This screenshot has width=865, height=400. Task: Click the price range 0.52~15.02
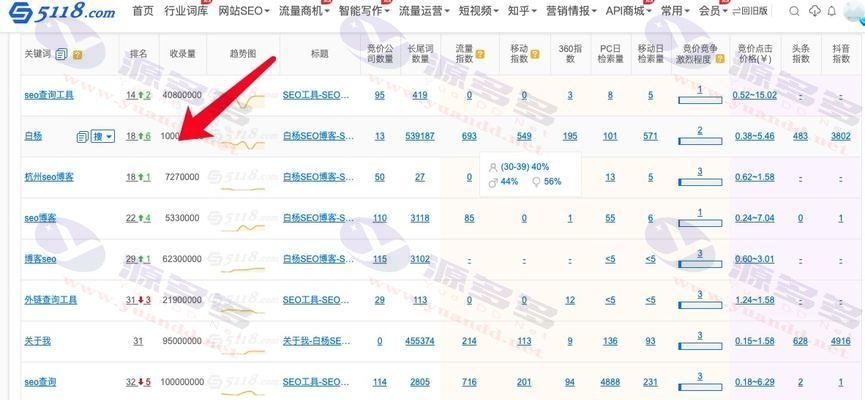[x=755, y=95]
